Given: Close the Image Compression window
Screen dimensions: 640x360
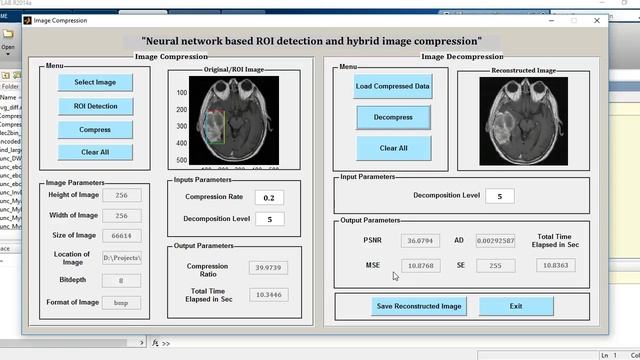Looking at the screenshot, I should pos(597,20).
